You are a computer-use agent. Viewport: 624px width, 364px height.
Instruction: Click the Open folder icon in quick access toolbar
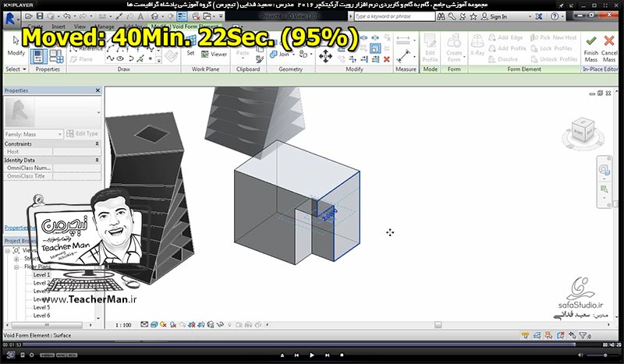pyautogui.click(x=29, y=16)
